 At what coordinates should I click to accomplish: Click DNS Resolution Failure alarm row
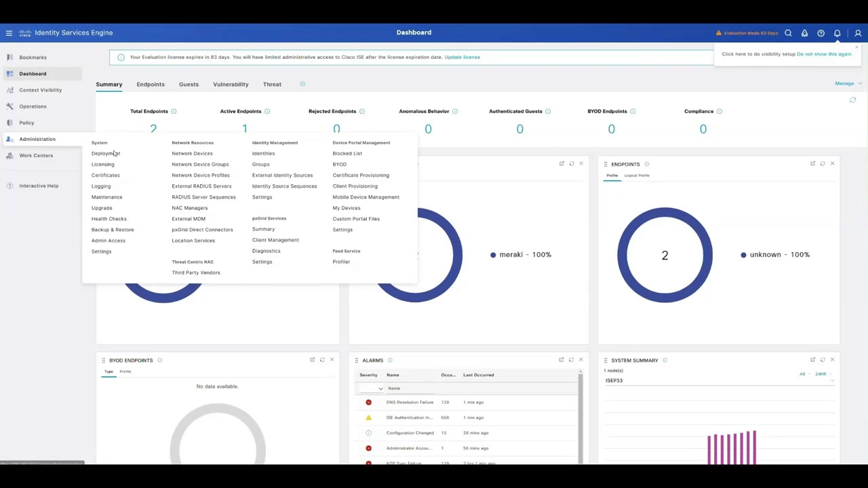click(x=467, y=402)
